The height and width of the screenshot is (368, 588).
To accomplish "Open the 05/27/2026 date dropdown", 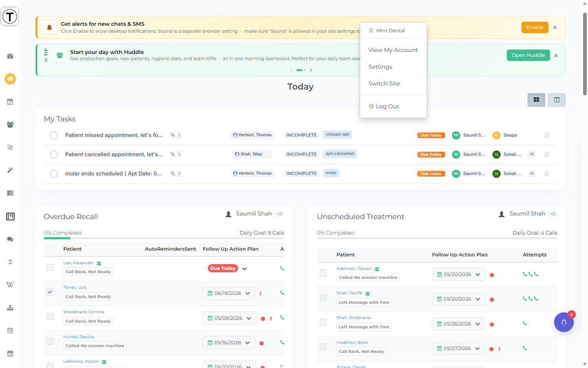I will pos(459,348).
